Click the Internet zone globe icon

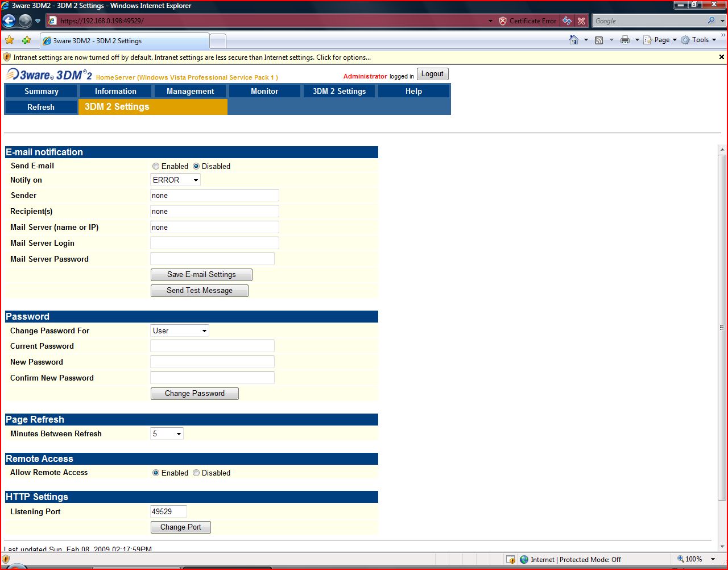(x=524, y=559)
